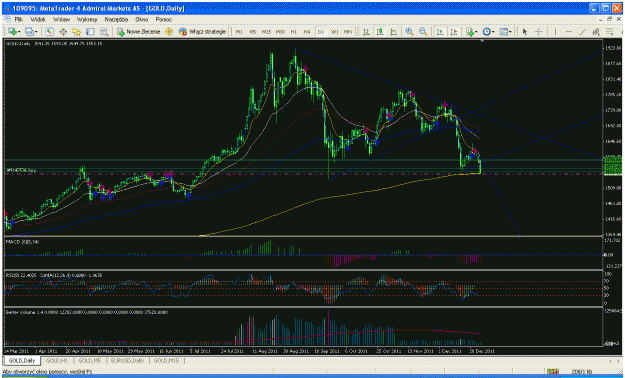Select the bar chart type icon

coord(366,32)
